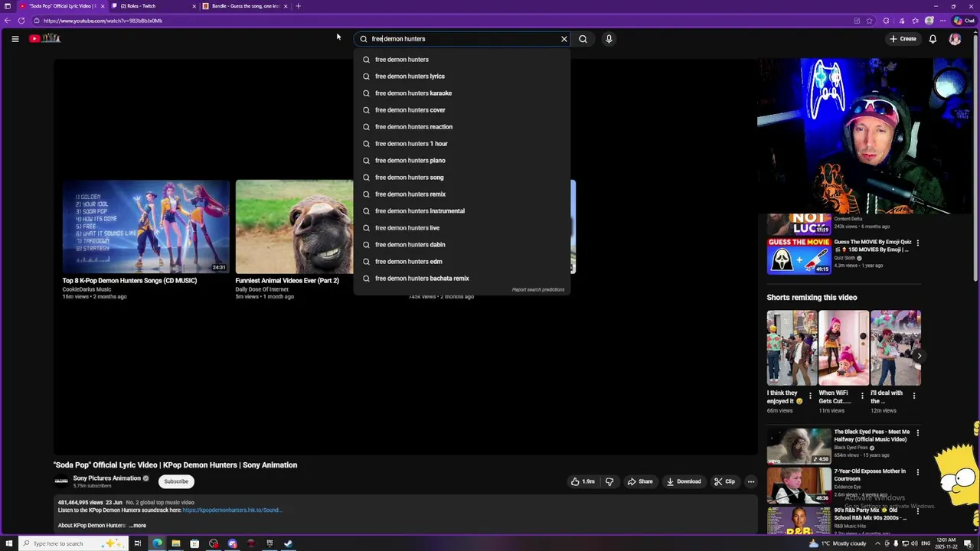
Task: Open 7-Year-Old Exposes Mother in Courtroom video
Action: [x=799, y=485]
